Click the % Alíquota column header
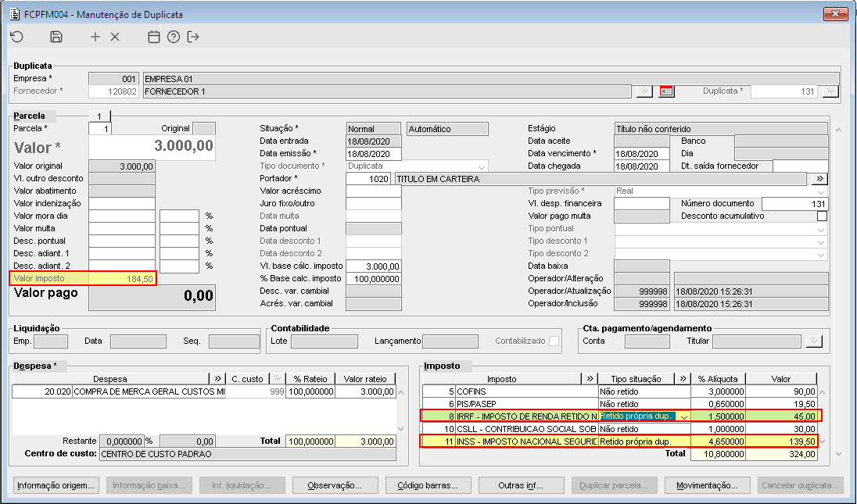The height and width of the screenshot is (504, 857). click(x=718, y=378)
